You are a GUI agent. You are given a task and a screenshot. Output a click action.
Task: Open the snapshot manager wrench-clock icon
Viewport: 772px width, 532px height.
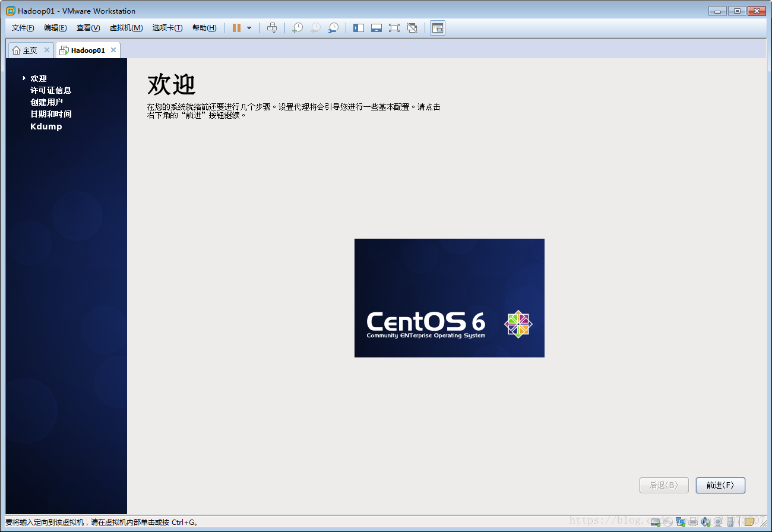click(x=333, y=28)
